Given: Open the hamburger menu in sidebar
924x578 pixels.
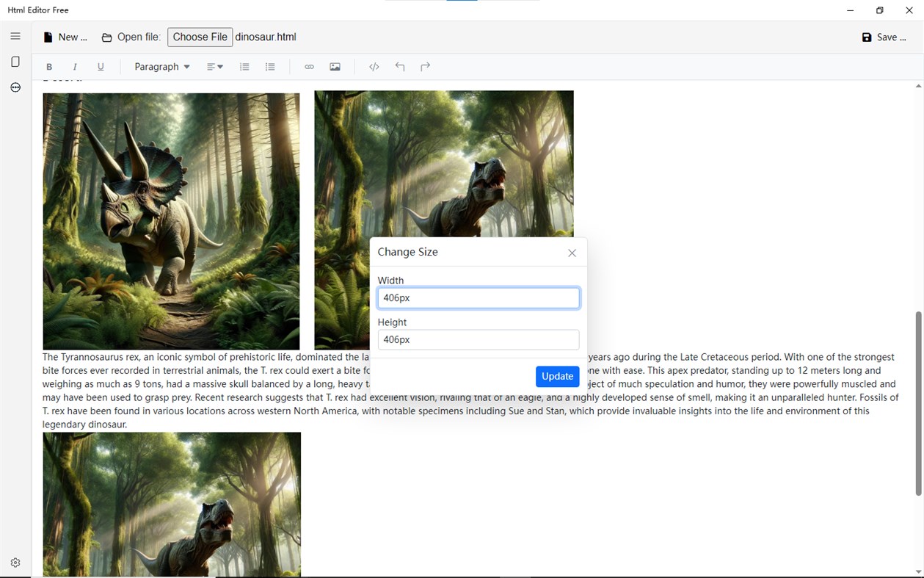Looking at the screenshot, I should click(15, 36).
